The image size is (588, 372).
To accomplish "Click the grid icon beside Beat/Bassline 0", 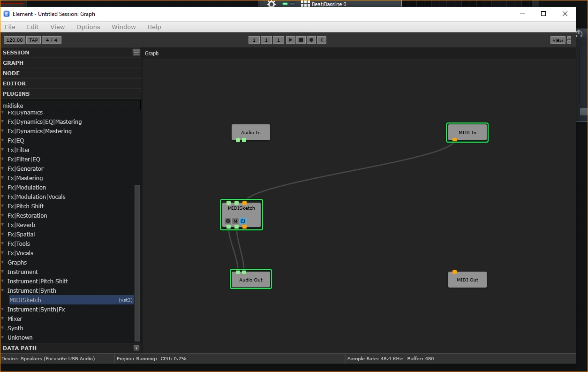I will click(x=305, y=4).
